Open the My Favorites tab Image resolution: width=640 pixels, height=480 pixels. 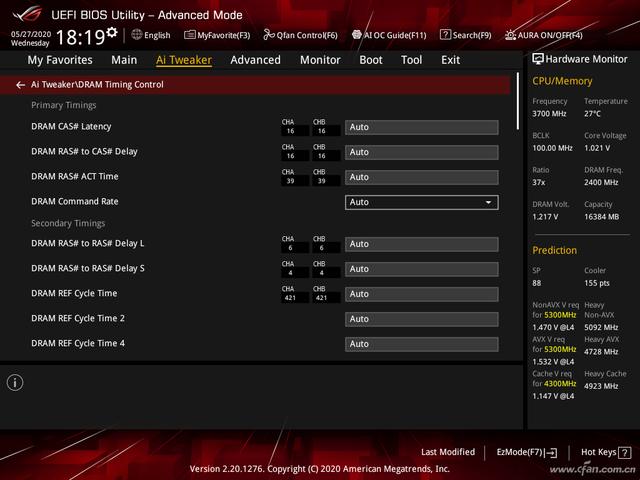click(x=60, y=60)
